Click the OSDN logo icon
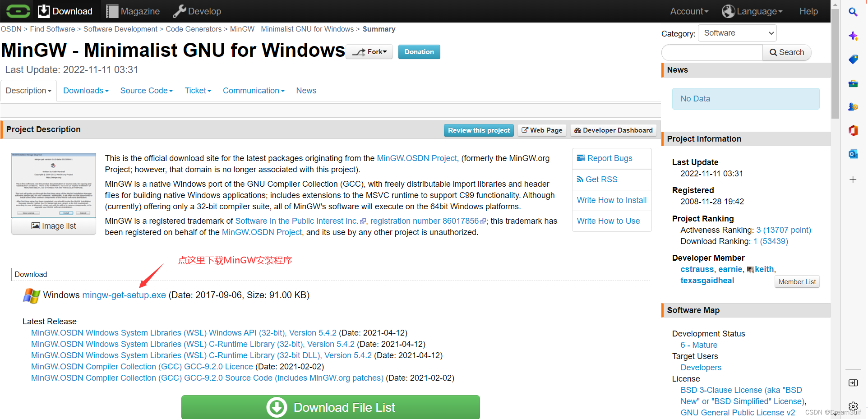The image size is (868, 419). [x=18, y=11]
